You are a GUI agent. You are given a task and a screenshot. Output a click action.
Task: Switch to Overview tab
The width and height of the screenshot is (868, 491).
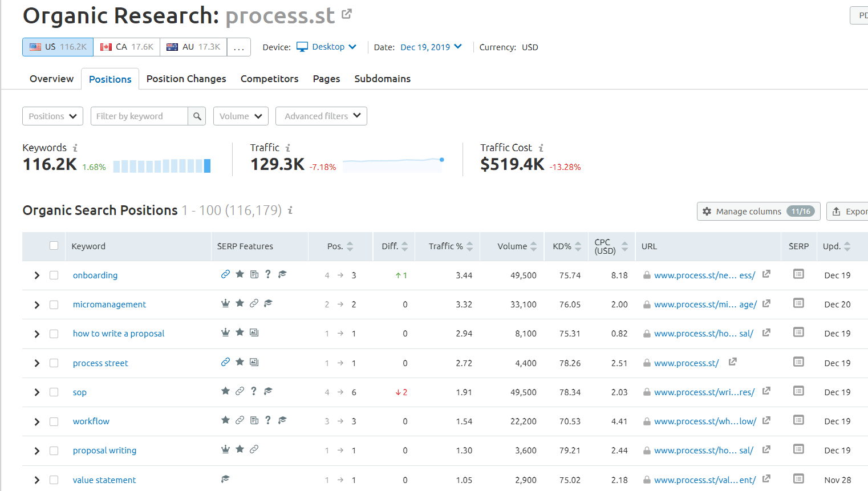[51, 79]
